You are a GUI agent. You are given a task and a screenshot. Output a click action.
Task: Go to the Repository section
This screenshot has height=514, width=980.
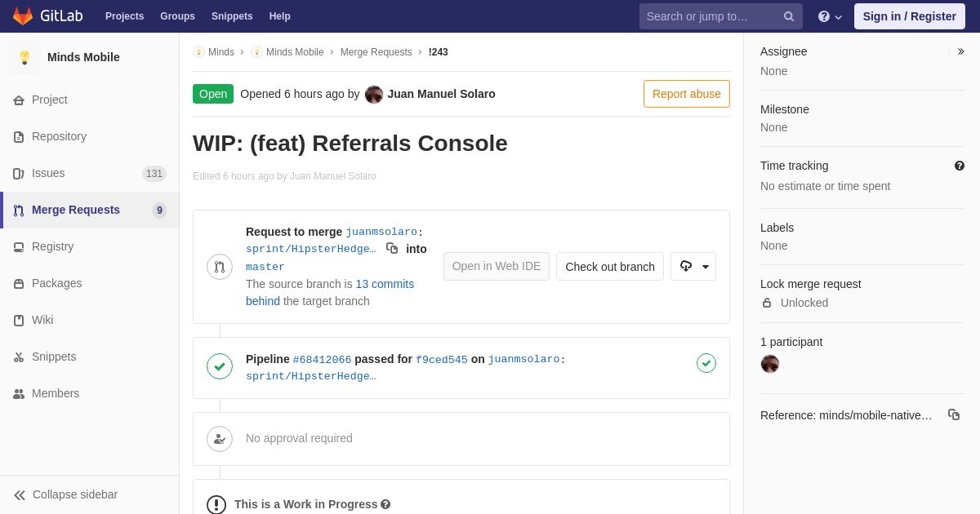click(59, 136)
